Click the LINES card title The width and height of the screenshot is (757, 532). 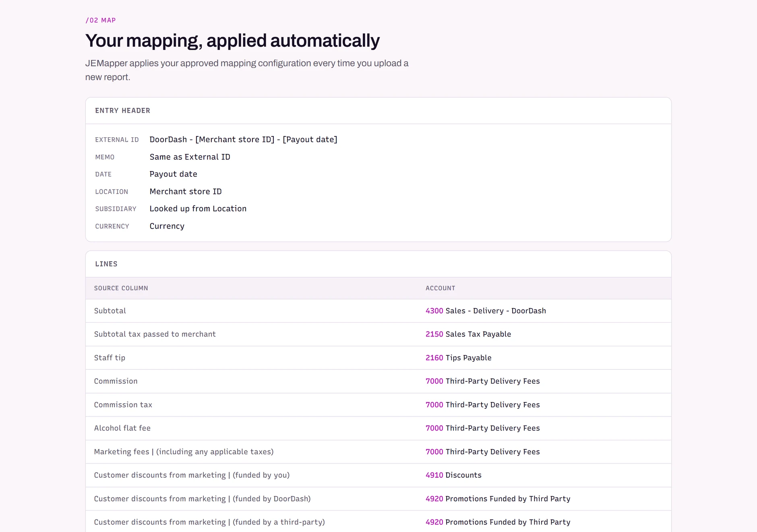pos(106,264)
